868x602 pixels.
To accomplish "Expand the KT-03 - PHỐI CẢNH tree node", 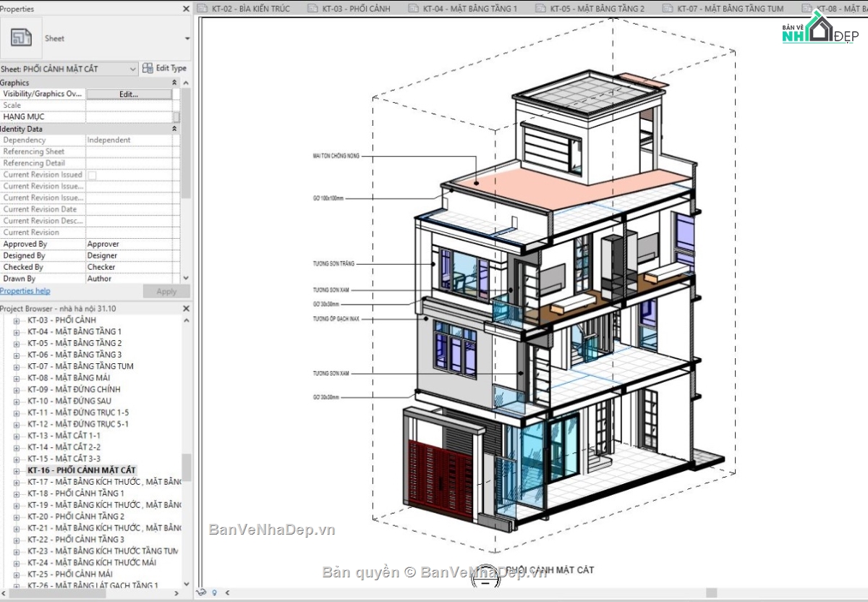I will pyautogui.click(x=17, y=320).
